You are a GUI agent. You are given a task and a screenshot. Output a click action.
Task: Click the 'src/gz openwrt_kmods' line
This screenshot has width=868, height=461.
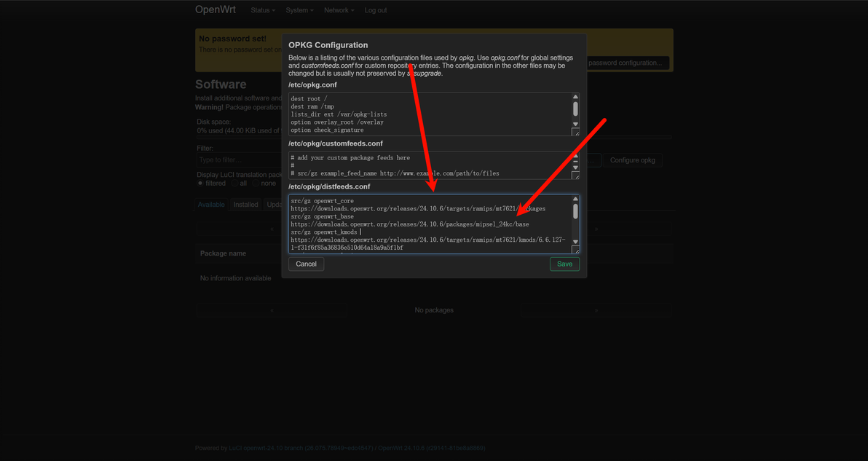(x=324, y=232)
